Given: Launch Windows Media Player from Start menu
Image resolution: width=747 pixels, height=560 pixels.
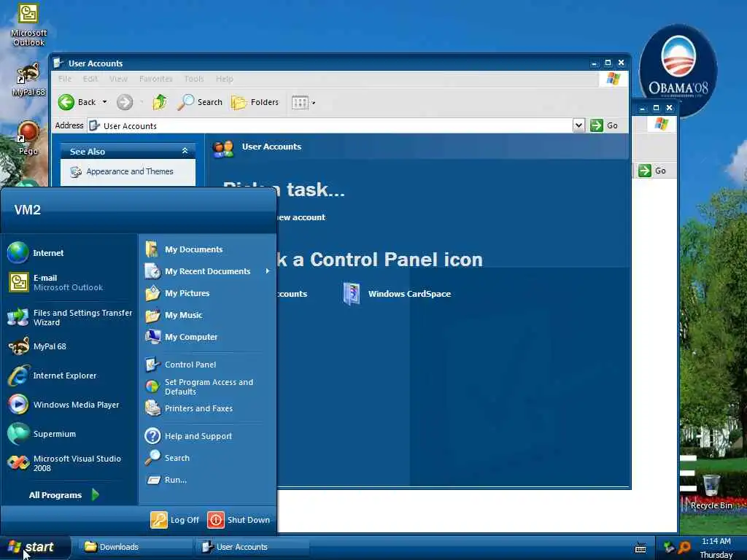Looking at the screenshot, I should point(69,405).
